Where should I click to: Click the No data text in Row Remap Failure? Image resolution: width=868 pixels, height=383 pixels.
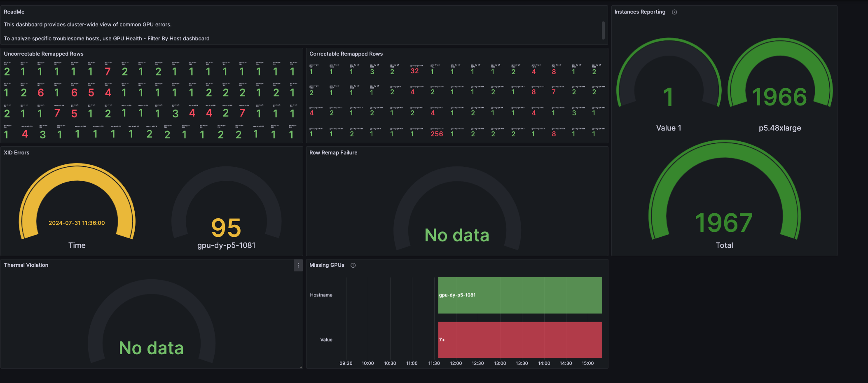click(x=457, y=235)
